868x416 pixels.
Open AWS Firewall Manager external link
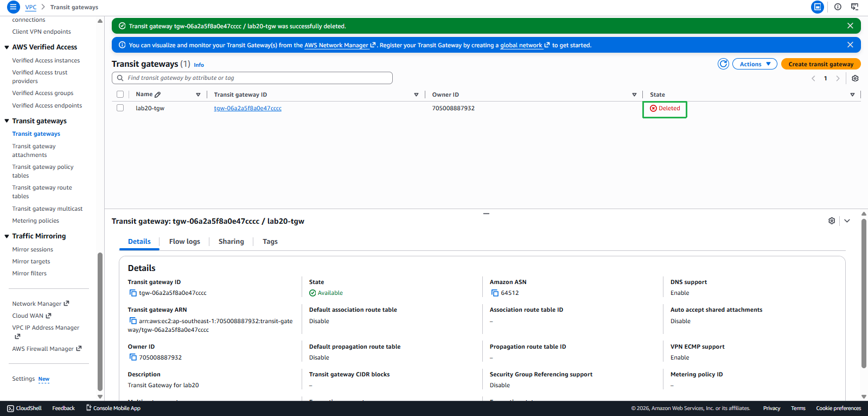[x=47, y=349]
